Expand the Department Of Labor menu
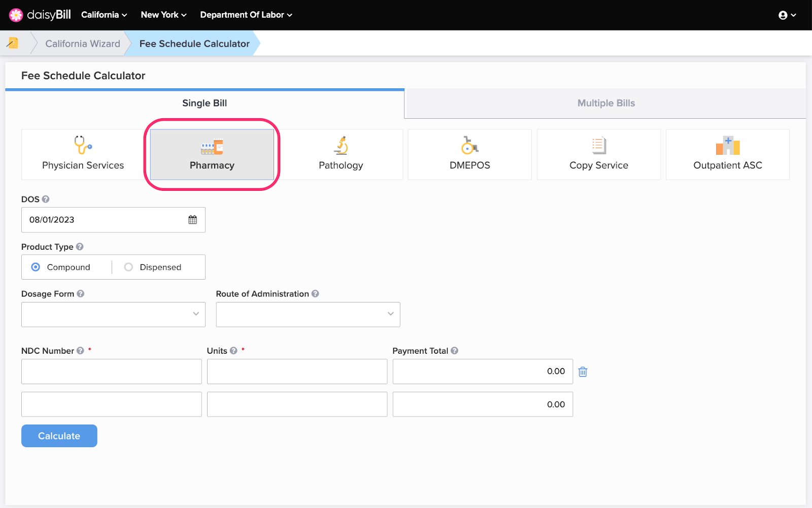 246,15
